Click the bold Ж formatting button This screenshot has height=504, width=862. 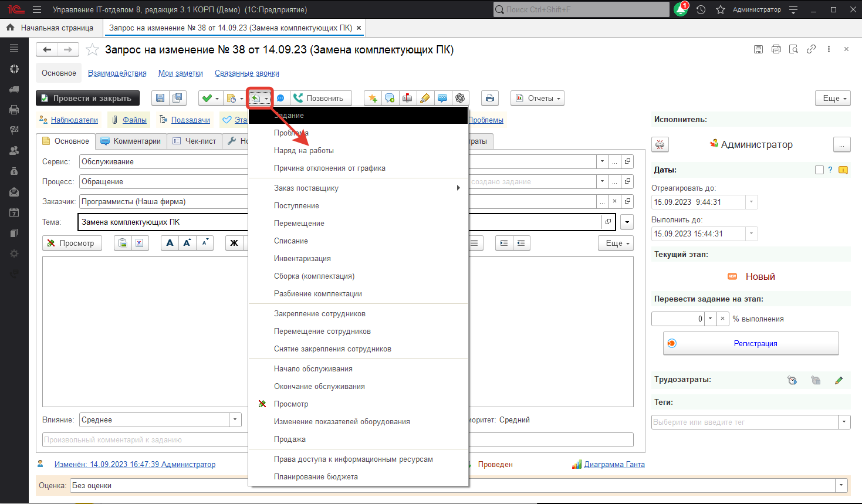(234, 243)
